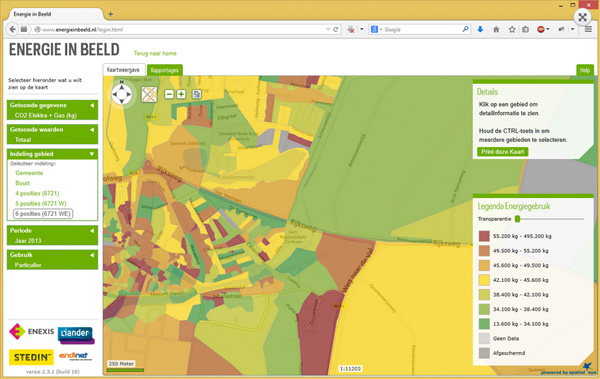Reload the page with refresh icon
The image size is (600, 379).
(x=336, y=29)
